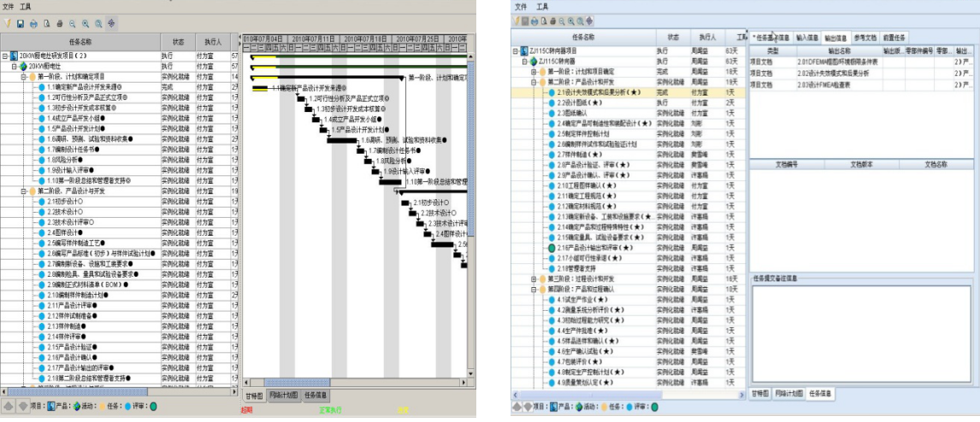Collapse the ZJ115C转向器项目 root node
The image size is (980, 422).
516,50
